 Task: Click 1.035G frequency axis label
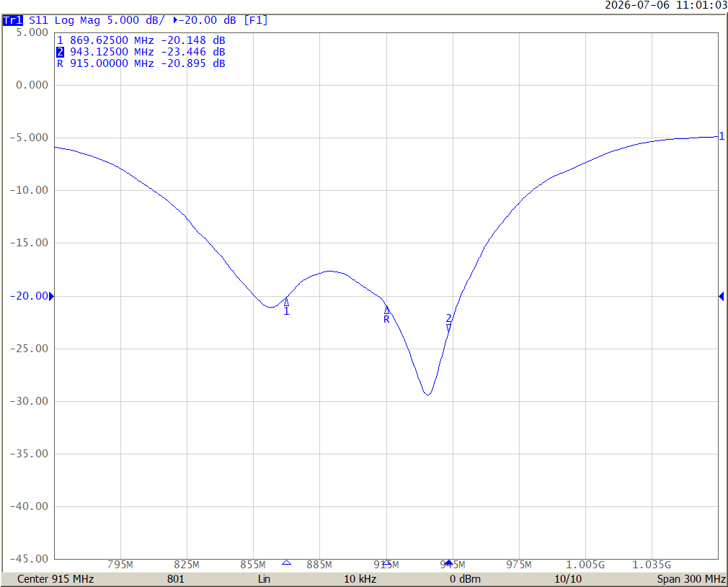[652, 565]
